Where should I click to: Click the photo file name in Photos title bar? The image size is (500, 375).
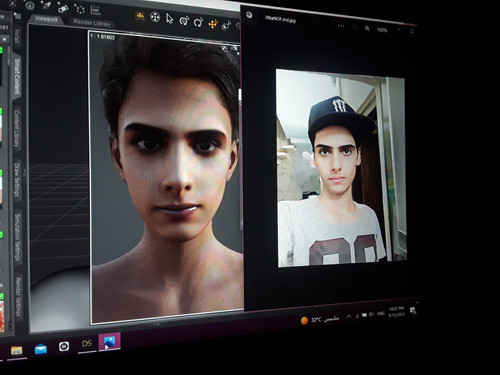pyautogui.click(x=280, y=19)
